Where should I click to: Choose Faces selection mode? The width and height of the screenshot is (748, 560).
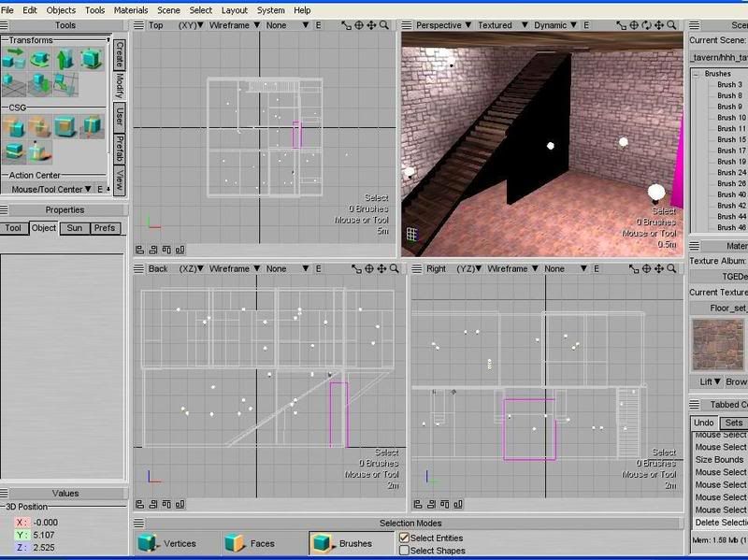257,543
